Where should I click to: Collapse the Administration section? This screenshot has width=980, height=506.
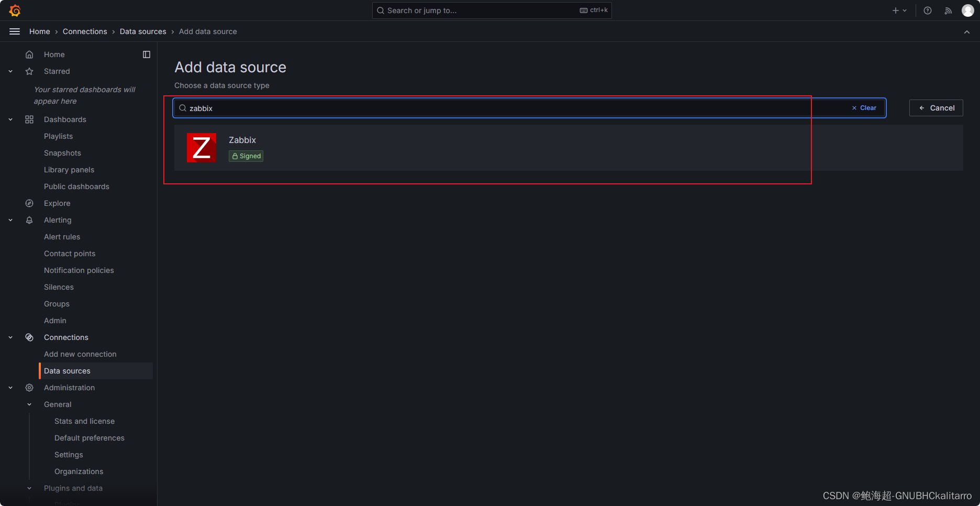click(10, 388)
